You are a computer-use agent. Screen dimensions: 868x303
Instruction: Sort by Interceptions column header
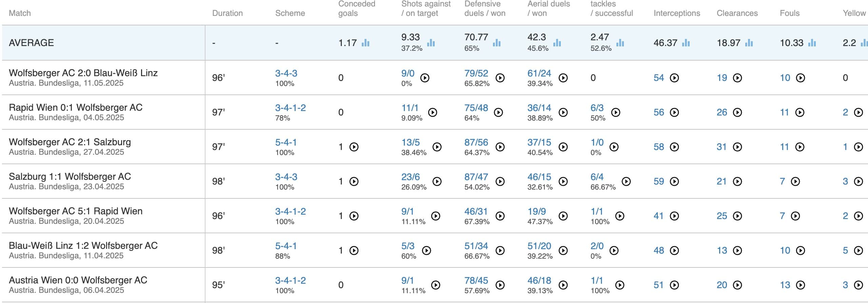pyautogui.click(x=677, y=13)
